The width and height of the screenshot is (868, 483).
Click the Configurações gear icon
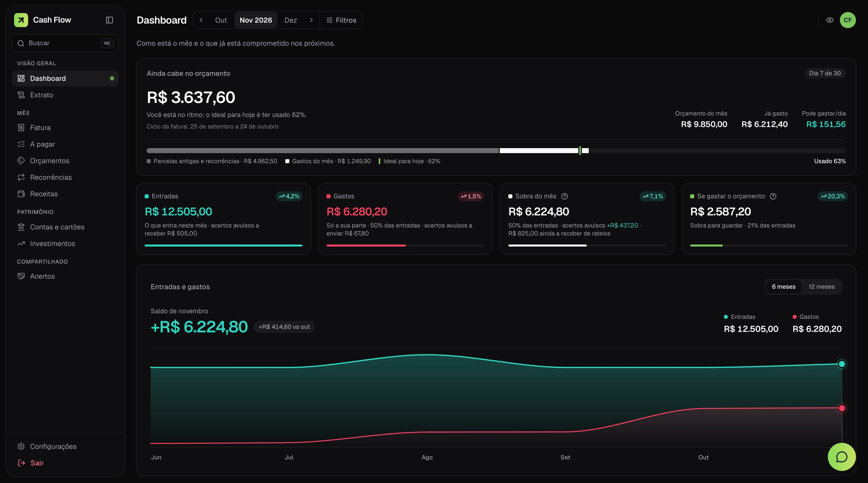(x=21, y=446)
